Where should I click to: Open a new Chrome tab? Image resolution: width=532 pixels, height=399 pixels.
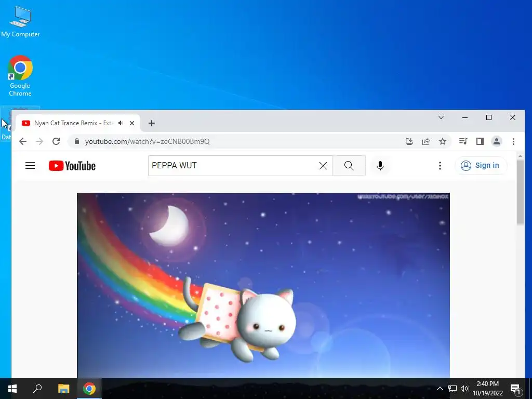tap(152, 123)
